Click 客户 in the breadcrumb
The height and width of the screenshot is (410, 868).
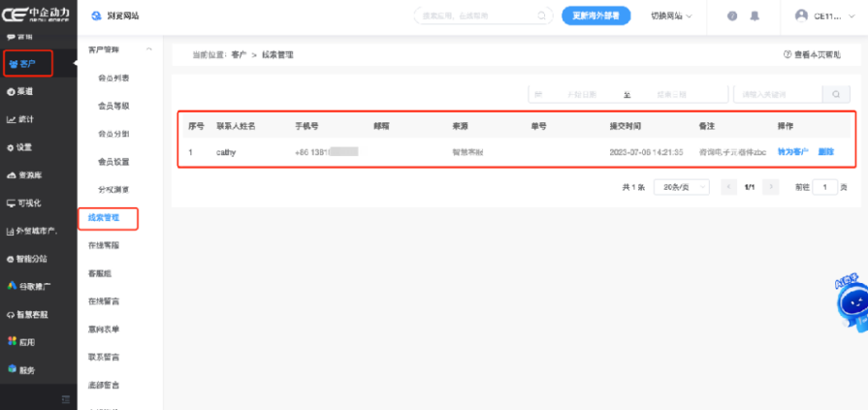tap(239, 55)
